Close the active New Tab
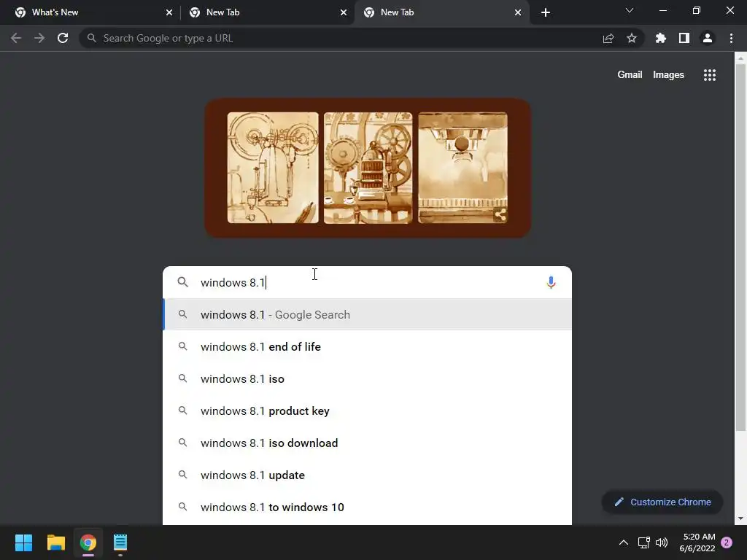 pos(518,12)
